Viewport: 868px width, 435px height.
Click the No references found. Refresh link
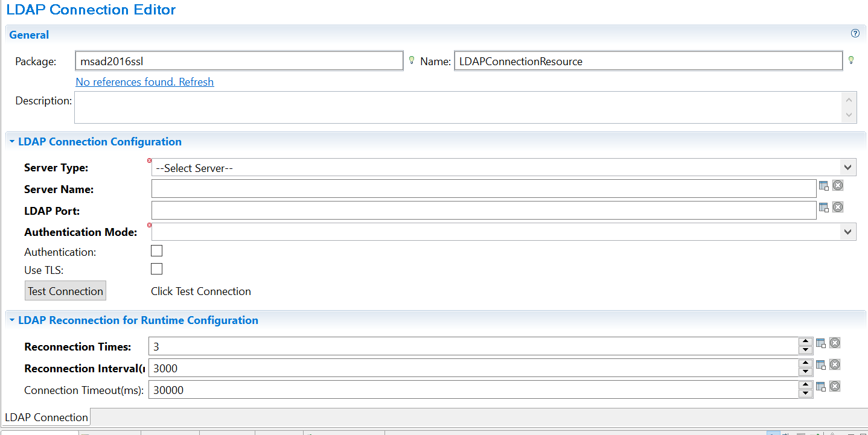coord(145,82)
